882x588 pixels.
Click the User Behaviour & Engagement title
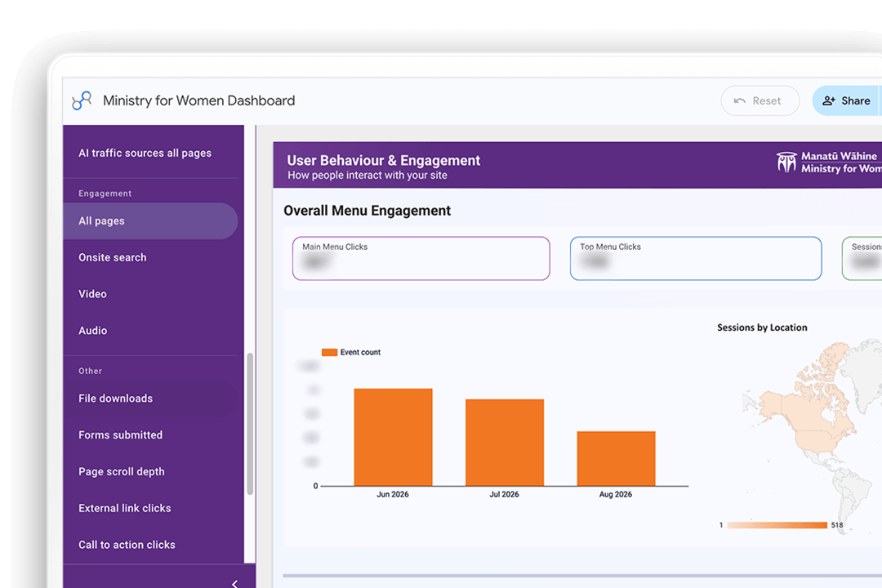[x=383, y=160]
